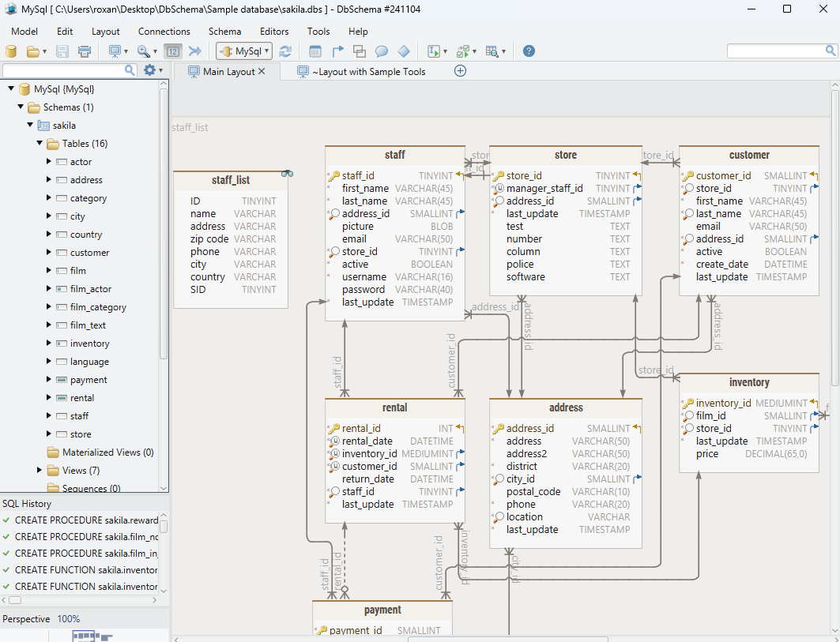Click the save floppy disk icon

62,51
